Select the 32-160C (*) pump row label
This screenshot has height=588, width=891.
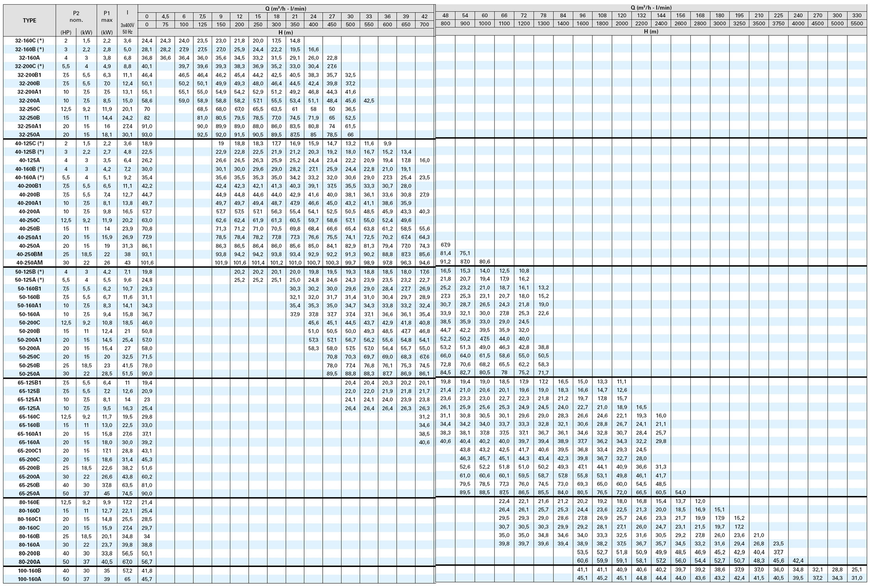29,41
